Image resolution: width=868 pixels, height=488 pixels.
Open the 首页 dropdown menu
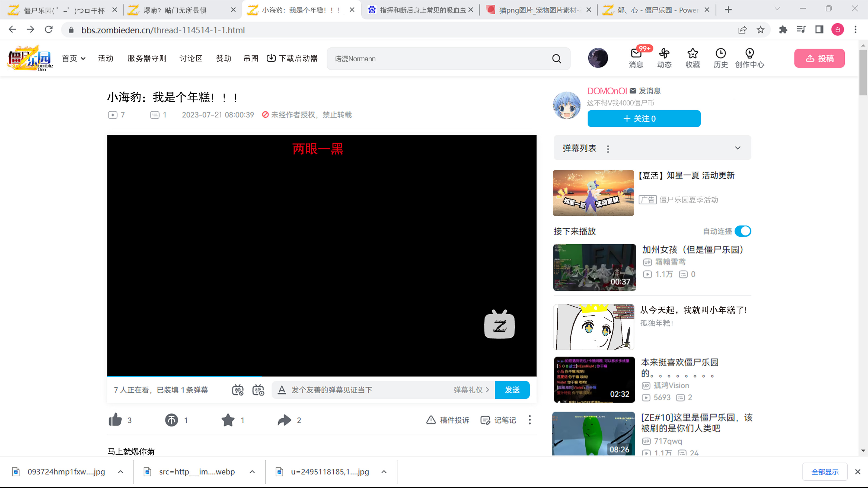tap(74, 58)
